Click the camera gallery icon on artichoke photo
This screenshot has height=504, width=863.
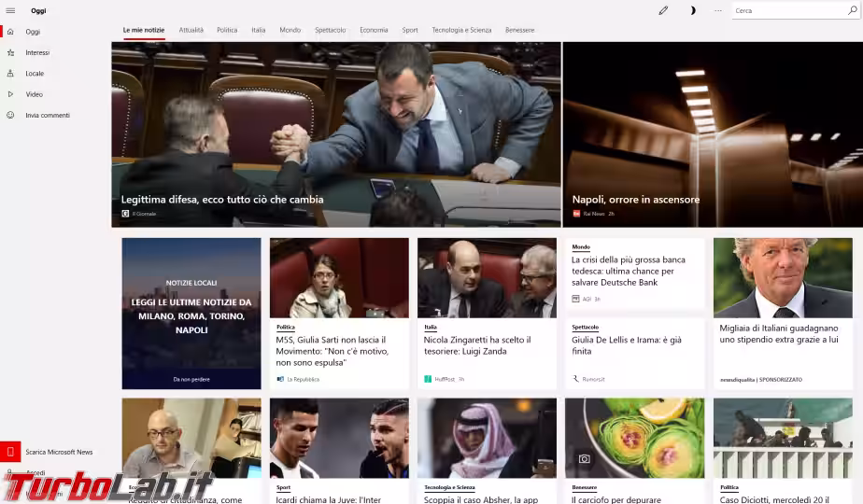coord(584,459)
